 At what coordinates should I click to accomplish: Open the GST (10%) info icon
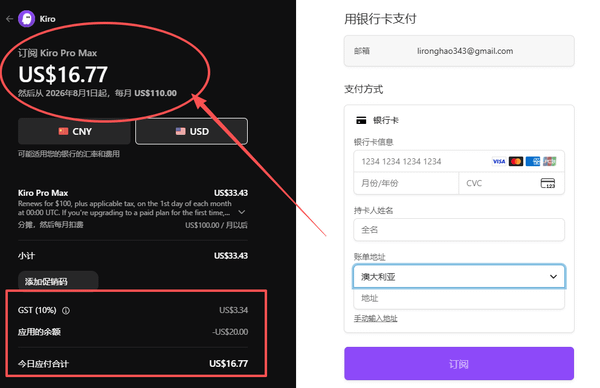66,310
